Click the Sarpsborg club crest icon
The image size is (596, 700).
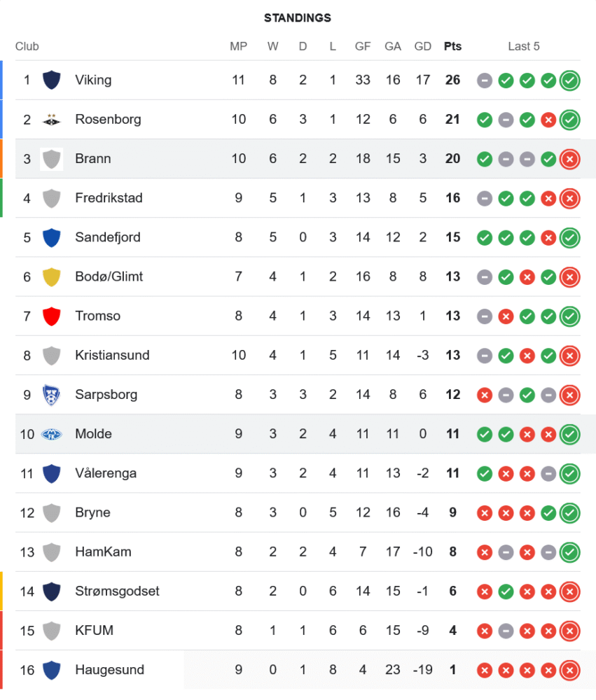(51, 395)
